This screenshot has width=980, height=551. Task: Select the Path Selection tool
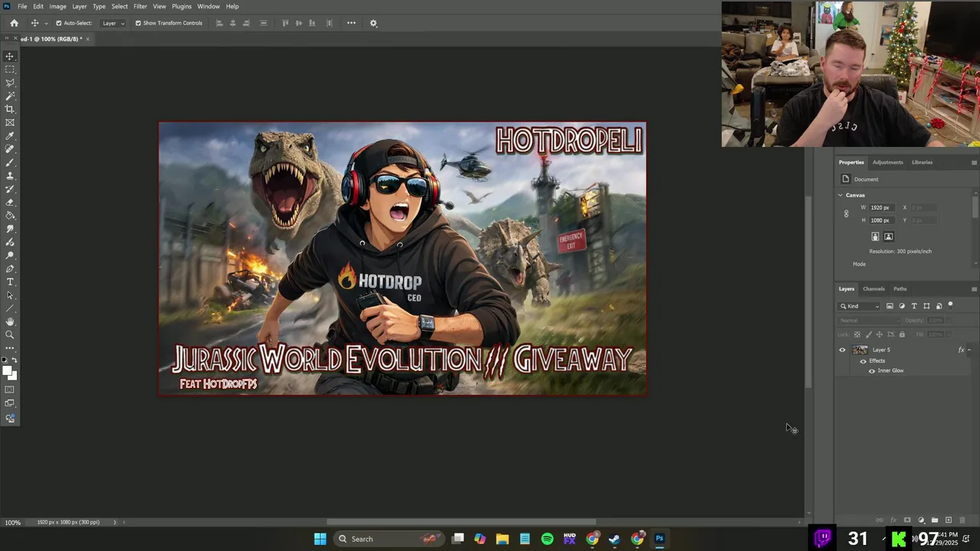10,295
